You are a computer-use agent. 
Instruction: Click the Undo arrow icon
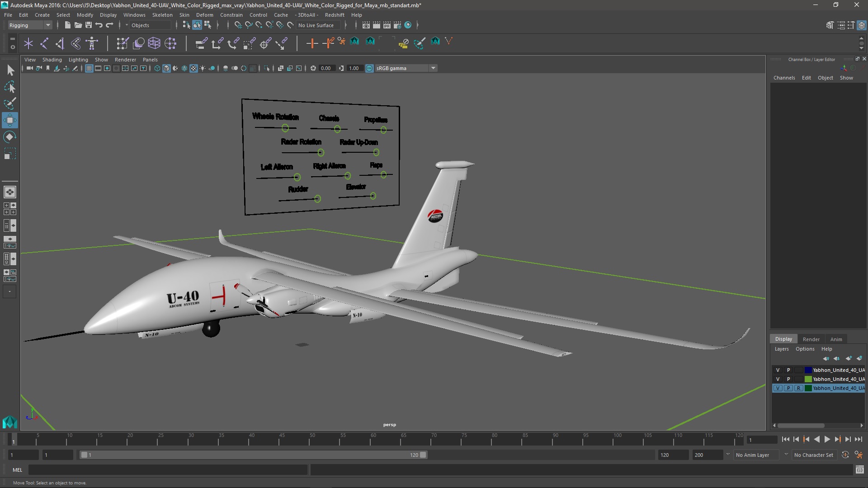click(99, 25)
